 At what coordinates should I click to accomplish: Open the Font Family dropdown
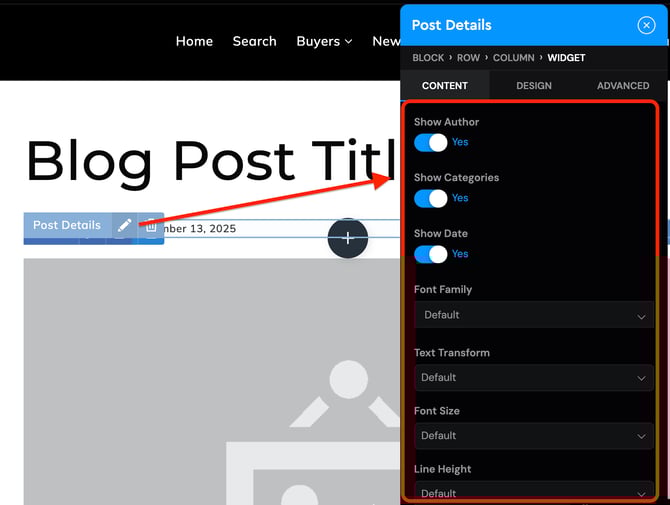[x=534, y=315]
